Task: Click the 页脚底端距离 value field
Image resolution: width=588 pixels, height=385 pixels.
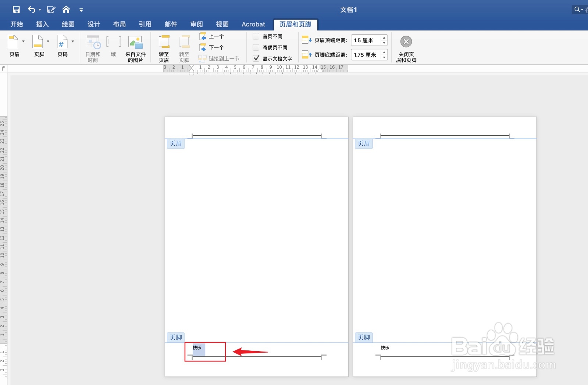Action: (x=366, y=55)
